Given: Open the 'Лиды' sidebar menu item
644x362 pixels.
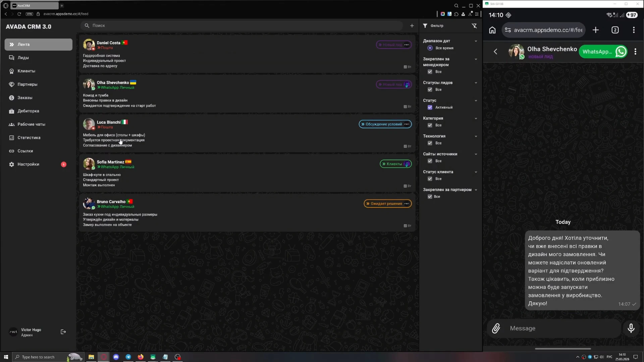Looking at the screenshot, I should tap(23, 58).
